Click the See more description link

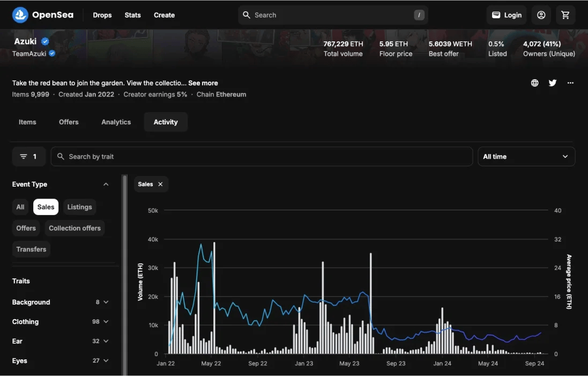(203, 83)
